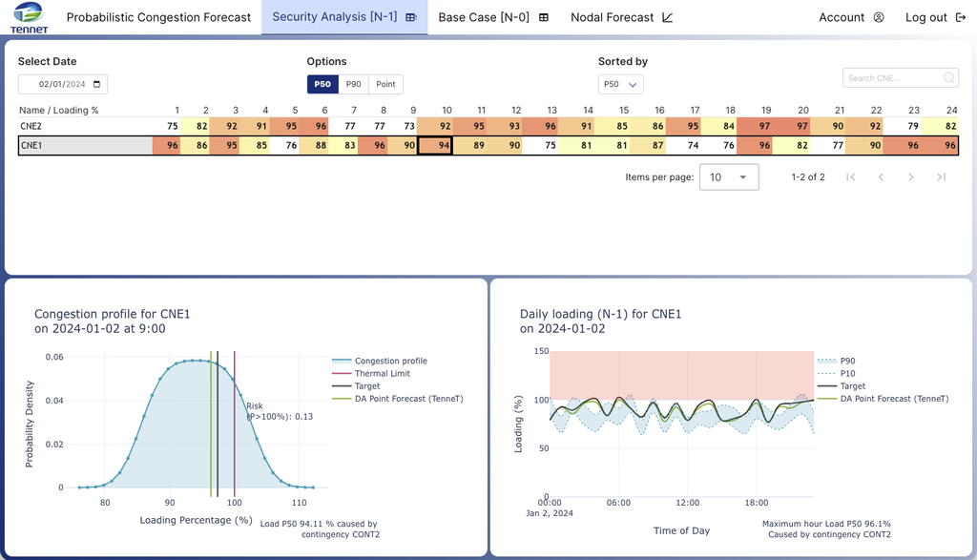Select the CNE2 row name
Image resolution: width=977 pixels, height=560 pixels.
[x=31, y=125]
